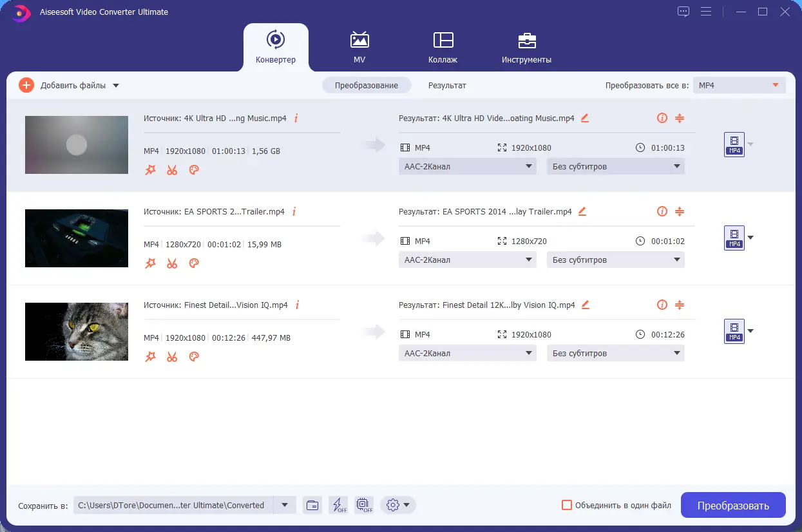
Task: Show source info for 4K Ultra HD video
Action: click(296, 118)
